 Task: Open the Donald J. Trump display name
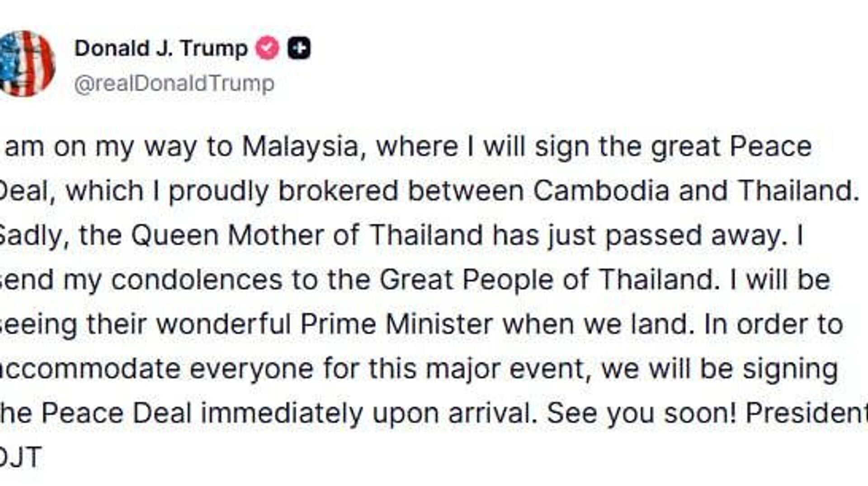(x=161, y=48)
